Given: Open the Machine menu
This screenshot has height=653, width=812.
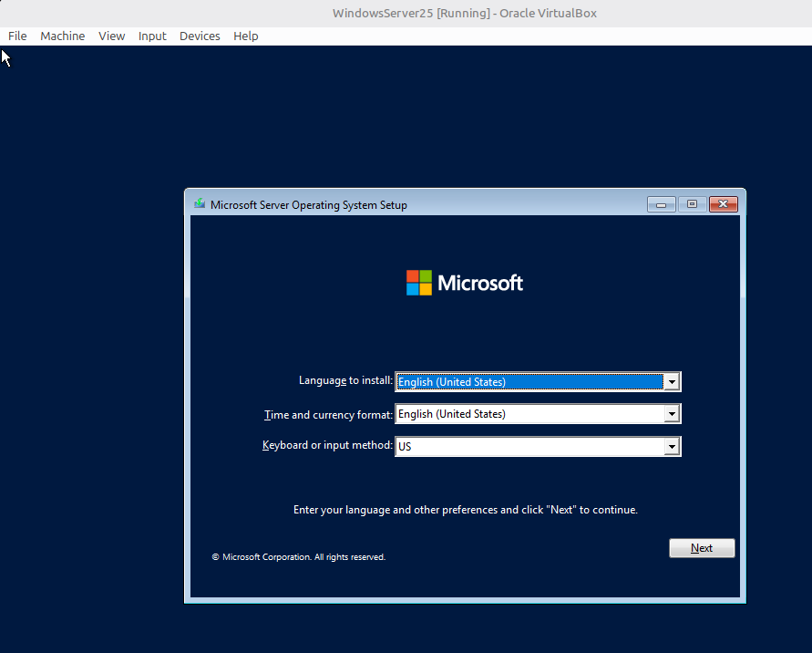Looking at the screenshot, I should [x=63, y=36].
